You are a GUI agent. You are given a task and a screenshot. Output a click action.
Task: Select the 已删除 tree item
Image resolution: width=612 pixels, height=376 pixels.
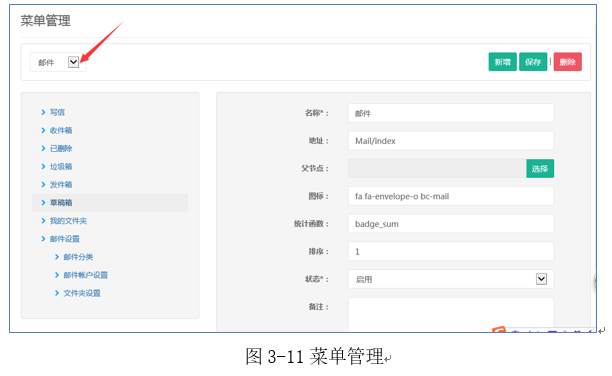point(61,148)
